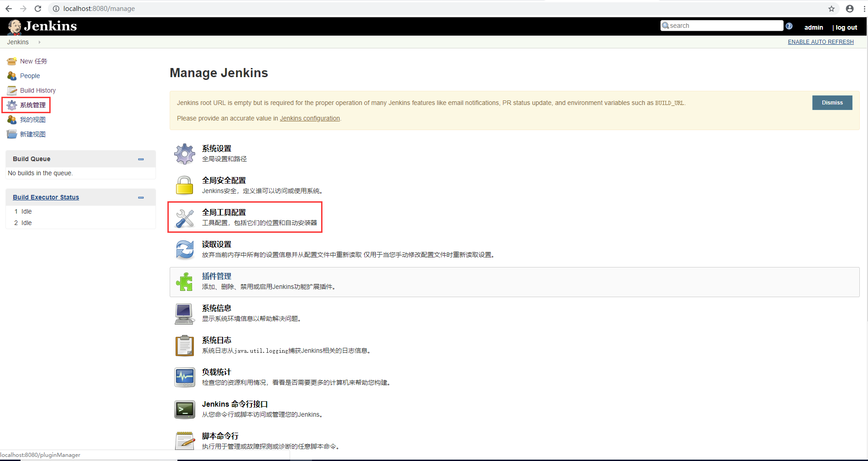
Task: Click the Jenkins header wordmark
Action: (51, 26)
